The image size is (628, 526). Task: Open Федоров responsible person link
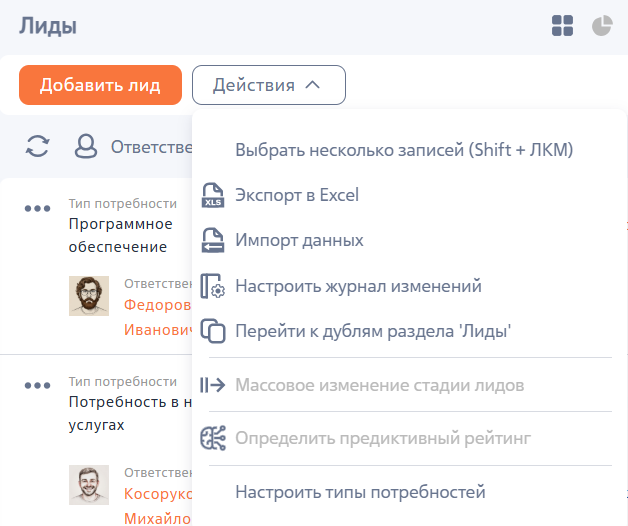158,317
